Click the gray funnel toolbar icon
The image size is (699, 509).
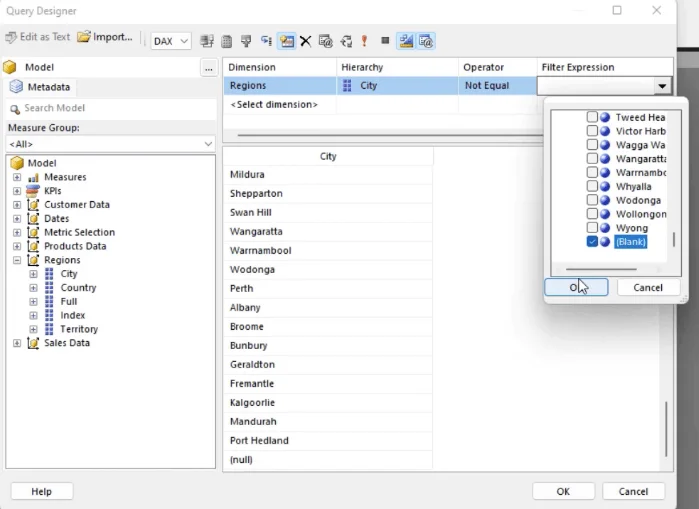tap(246, 41)
